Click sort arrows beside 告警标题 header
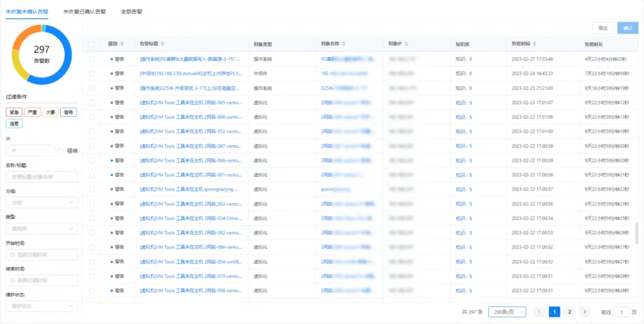 (163, 44)
